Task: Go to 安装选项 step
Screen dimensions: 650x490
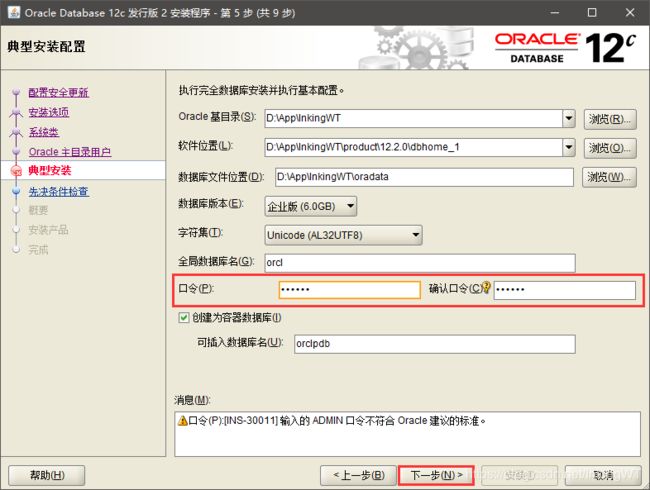Action: pyautogui.click(x=49, y=112)
